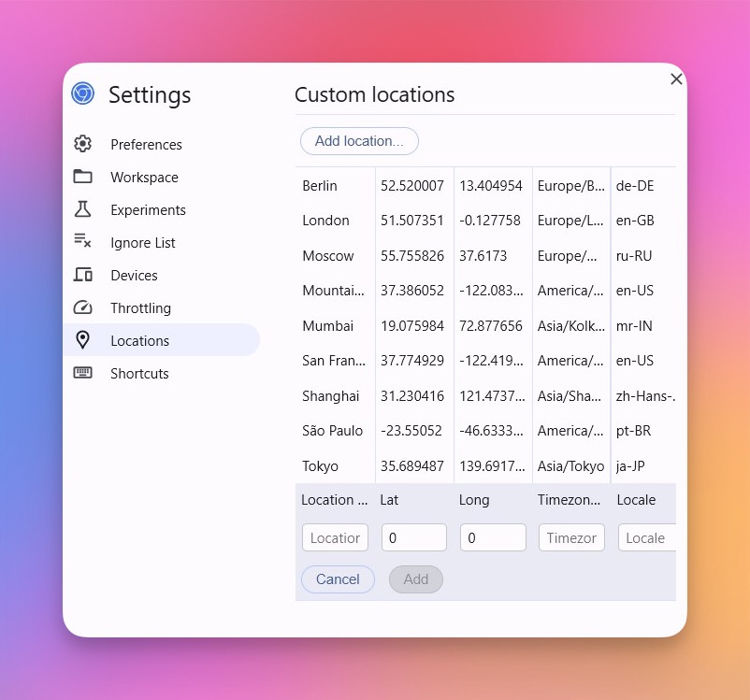Select the Throttling gauge icon
This screenshot has height=700, width=750.
[x=82, y=307]
